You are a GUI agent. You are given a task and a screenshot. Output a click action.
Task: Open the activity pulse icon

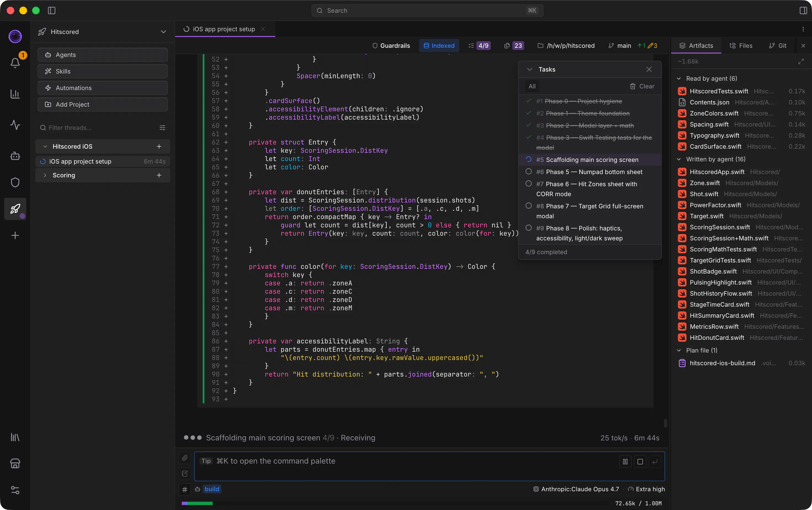point(15,125)
